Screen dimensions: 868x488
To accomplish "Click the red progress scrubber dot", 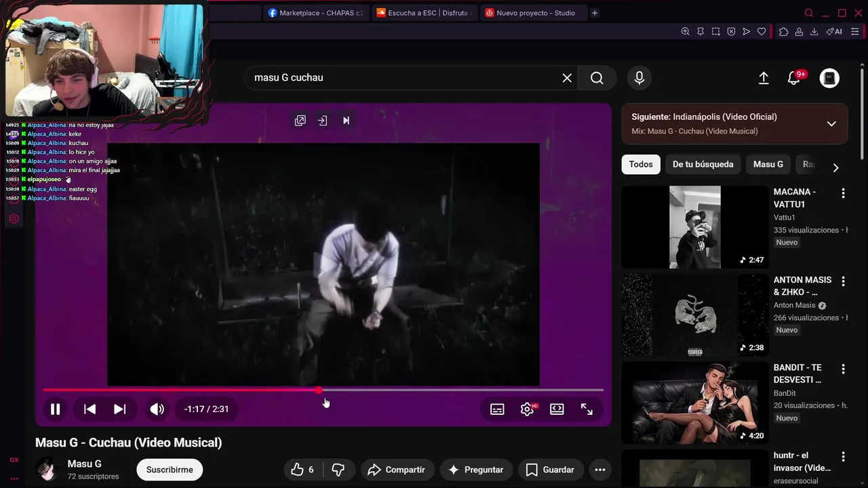I will tap(319, 390).
